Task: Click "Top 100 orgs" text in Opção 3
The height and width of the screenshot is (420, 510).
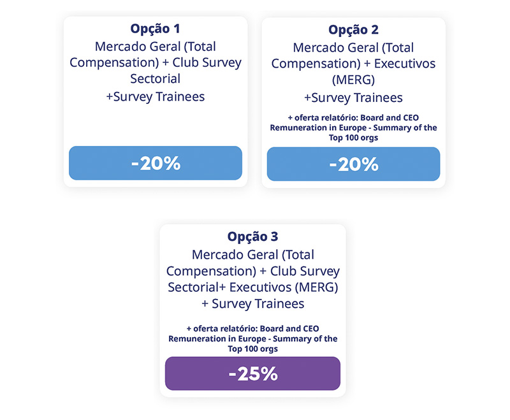Action: pos(252,349)
